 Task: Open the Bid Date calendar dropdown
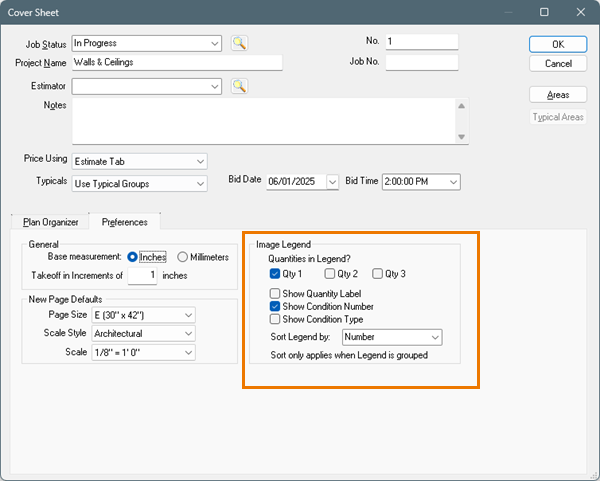pyautogui.click(x=333, y=182)
